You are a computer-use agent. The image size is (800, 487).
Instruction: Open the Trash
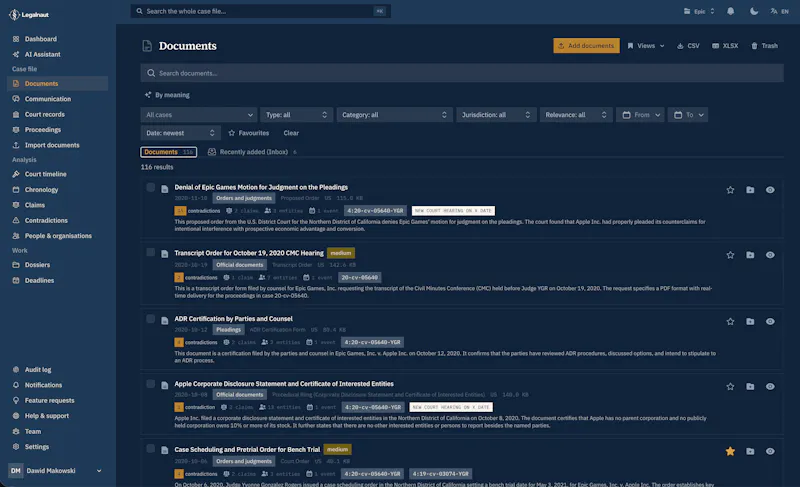764,45
